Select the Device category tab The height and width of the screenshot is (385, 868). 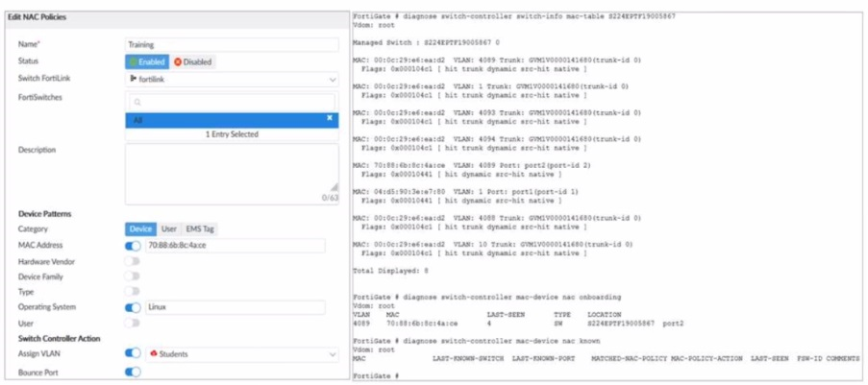(x=140, y=229)
